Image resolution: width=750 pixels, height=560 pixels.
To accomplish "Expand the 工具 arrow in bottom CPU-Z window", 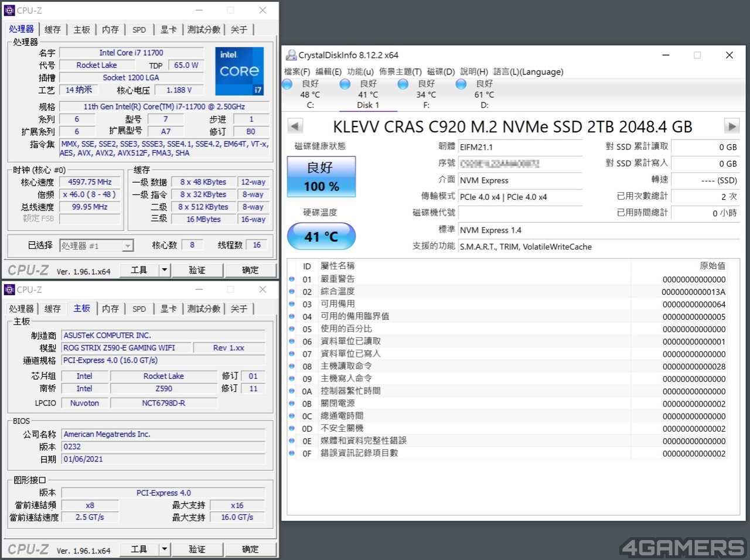I will click(x=165, y=549).
